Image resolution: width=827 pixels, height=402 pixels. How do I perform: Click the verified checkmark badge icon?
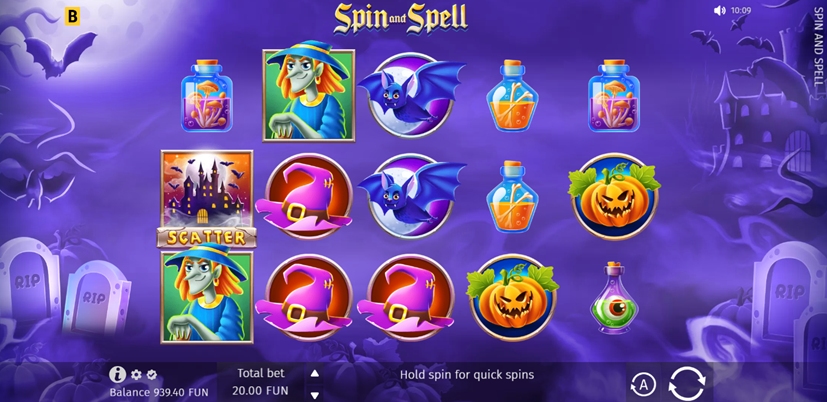(x=152, y=375)
